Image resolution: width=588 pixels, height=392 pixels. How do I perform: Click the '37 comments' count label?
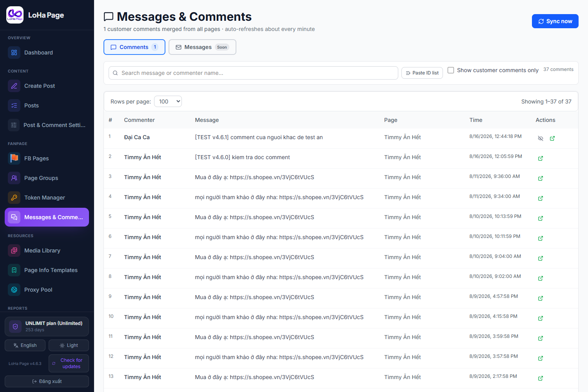[x=558, y=69]
